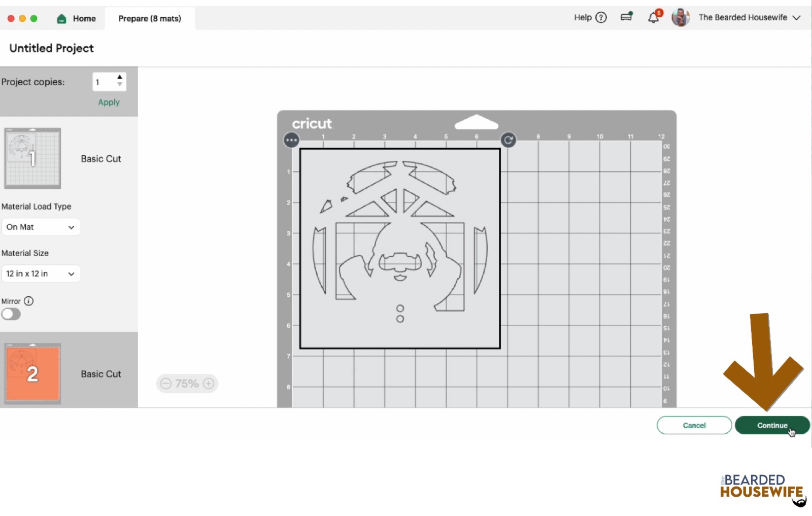Expand the Material Size dropdown

[x=41, y=273]
